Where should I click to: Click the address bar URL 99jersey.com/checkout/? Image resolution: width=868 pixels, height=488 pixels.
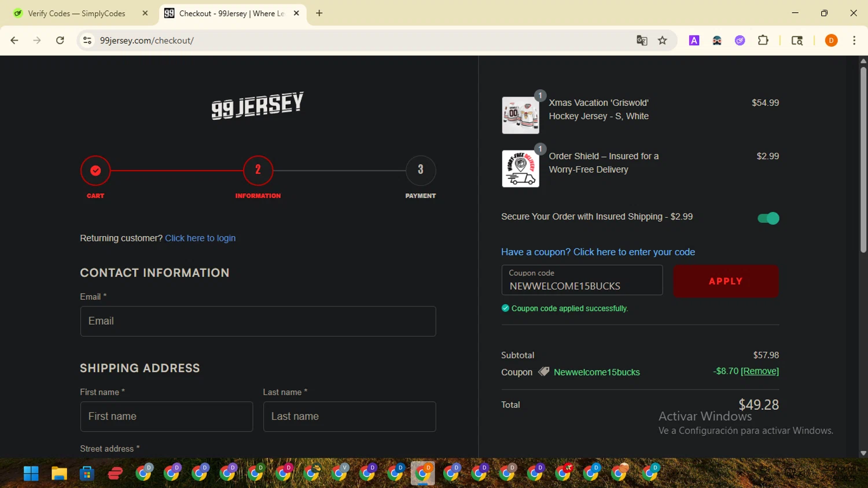147,41
